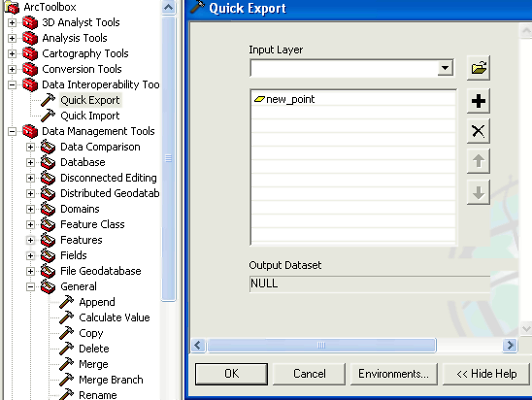Click the ArcToolbox vertical scrollbar thumb
This screenshot has width=532, height=400.
[169, 158]
